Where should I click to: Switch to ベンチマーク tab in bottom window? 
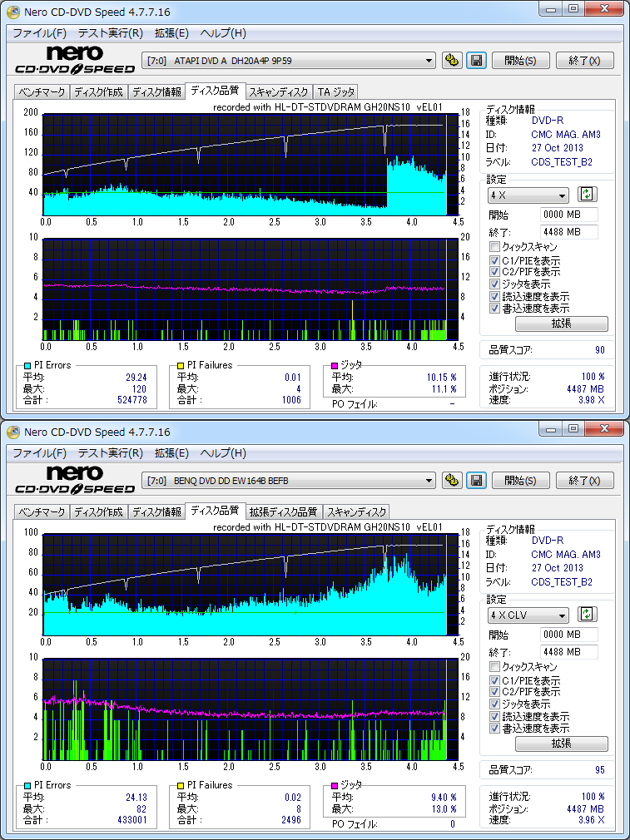point(42,512)
